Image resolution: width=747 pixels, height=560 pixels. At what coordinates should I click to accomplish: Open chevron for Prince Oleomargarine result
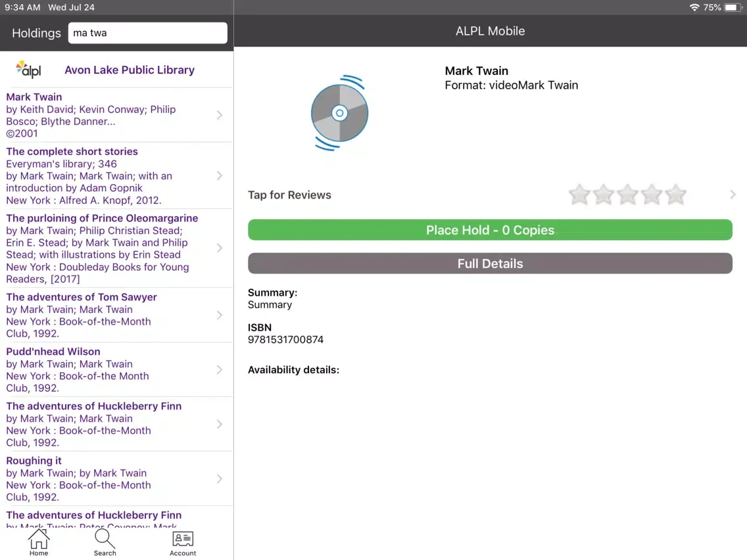[220, 248]
